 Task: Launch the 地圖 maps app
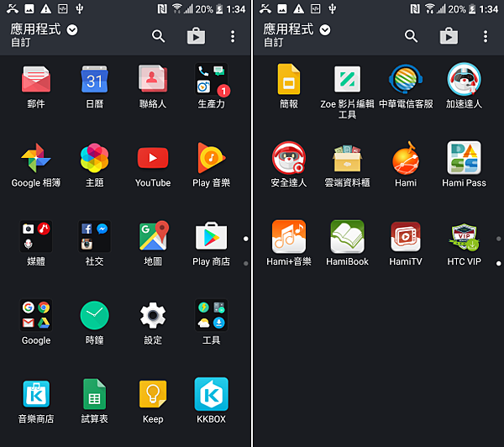(154, 236)
